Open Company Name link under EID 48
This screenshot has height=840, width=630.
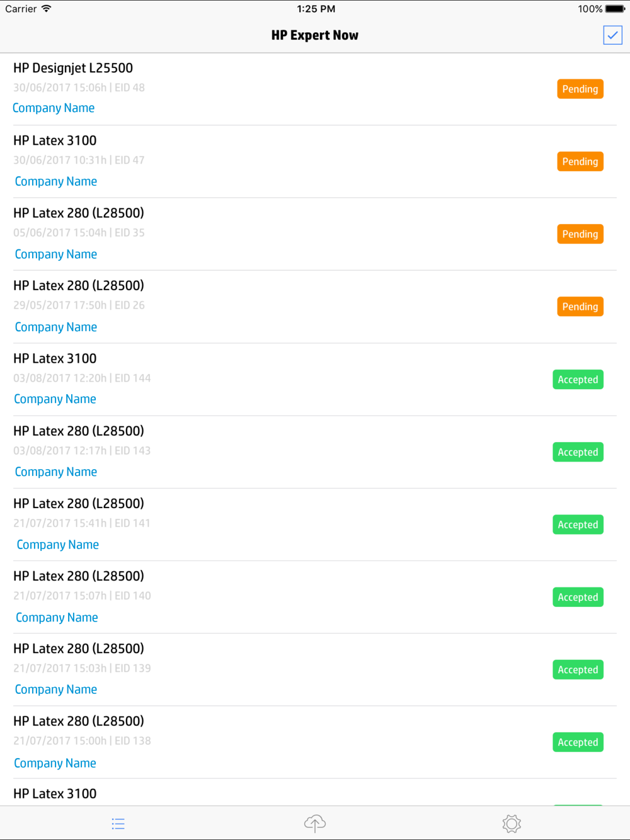[54, 108]
